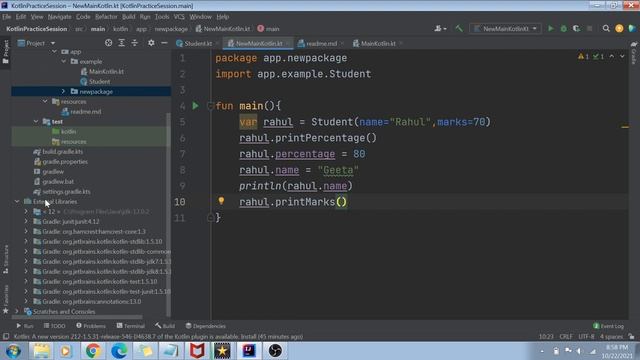The image size is (640, 360).
Task: Open Search Everywhere magnifier icon
Action: [x=606, y=29]
